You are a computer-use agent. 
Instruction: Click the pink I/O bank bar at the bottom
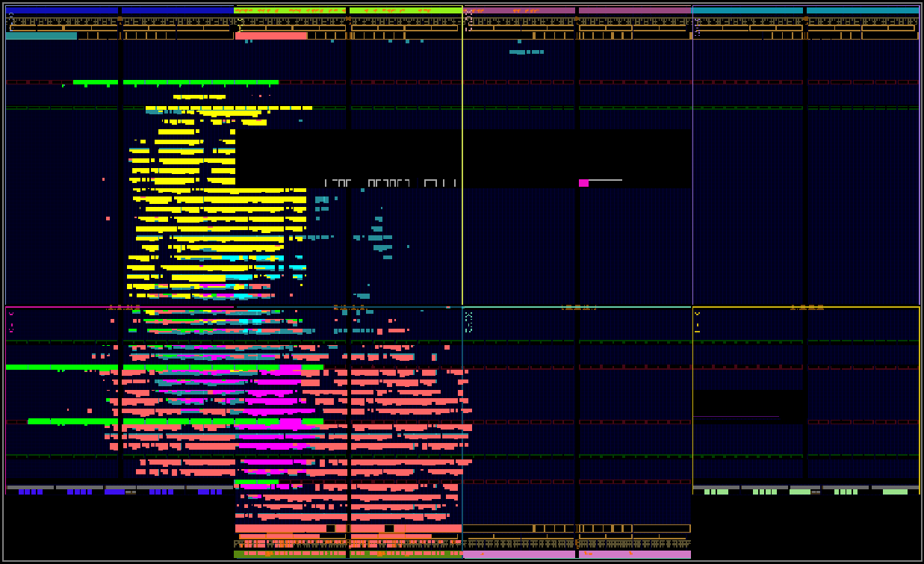577,554
